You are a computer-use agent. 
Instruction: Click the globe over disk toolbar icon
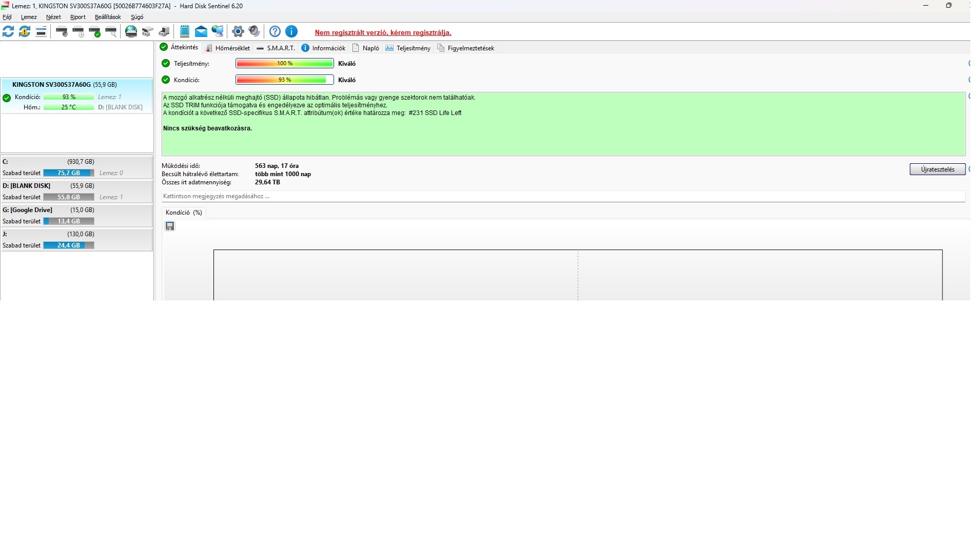131,32
